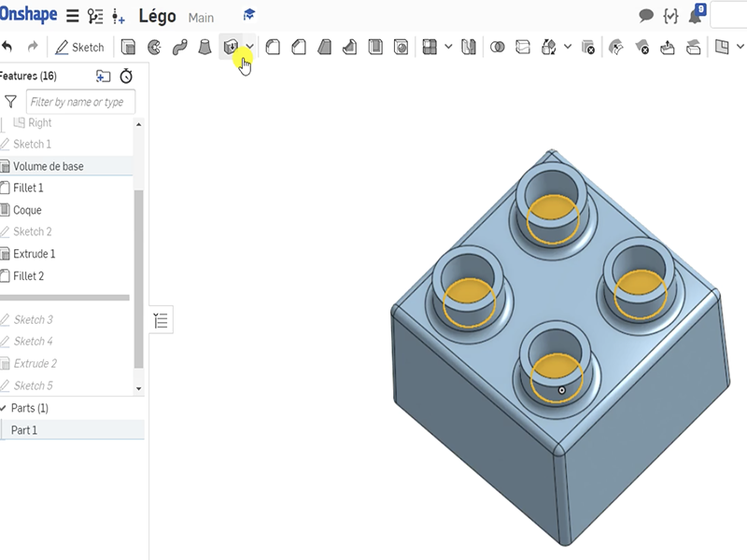
Task: Open the variable table braces icon
Action: point(670,16)
